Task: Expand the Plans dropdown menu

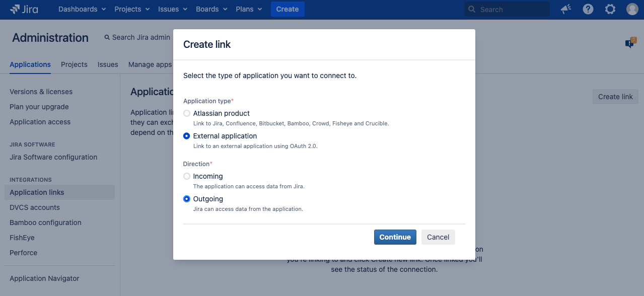Action: click(249, 9)
